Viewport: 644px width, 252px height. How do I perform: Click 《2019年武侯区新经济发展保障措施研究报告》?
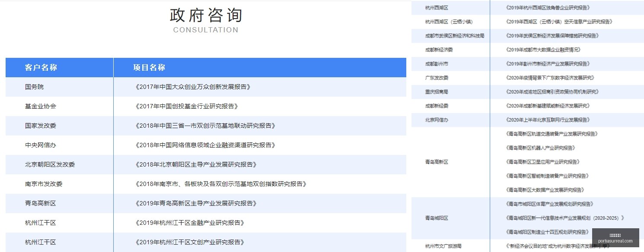pos(552,36)
